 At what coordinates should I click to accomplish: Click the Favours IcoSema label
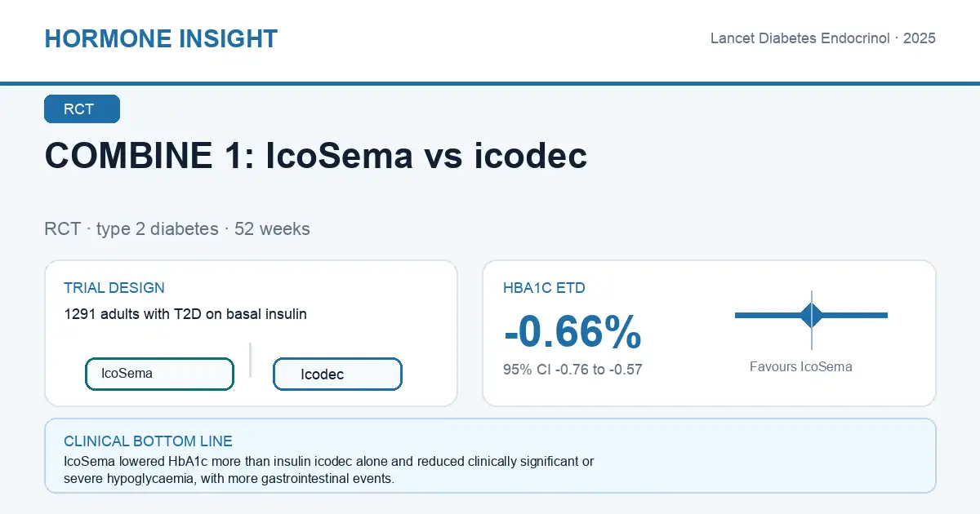[801, 367]
